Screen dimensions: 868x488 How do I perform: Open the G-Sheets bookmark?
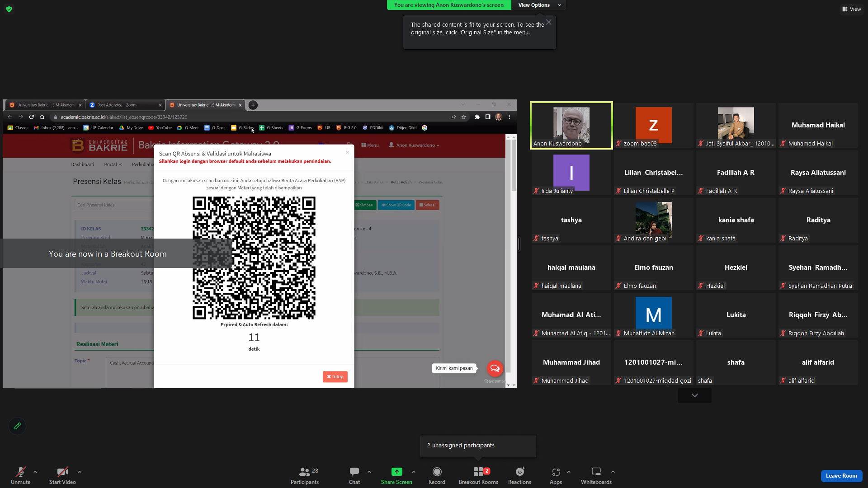pos(271,128)
